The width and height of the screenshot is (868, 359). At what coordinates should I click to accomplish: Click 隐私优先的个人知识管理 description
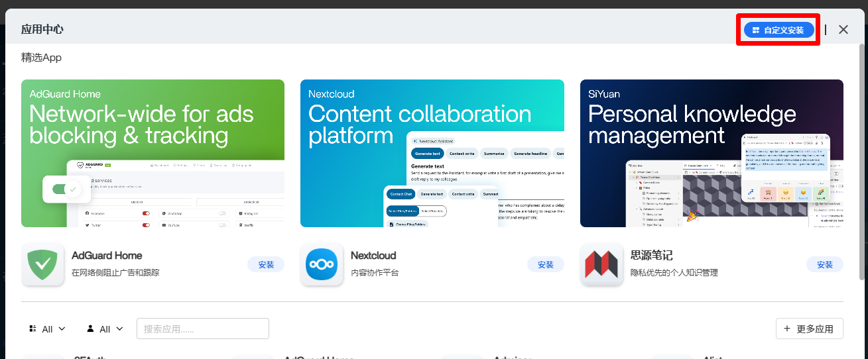point(674,272)
